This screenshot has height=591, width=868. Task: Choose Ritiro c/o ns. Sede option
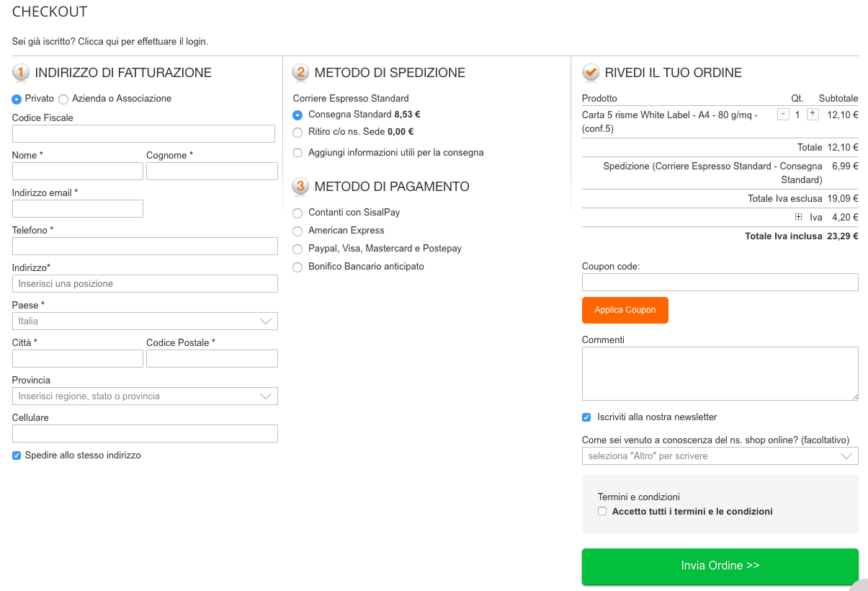coord(297,132)
